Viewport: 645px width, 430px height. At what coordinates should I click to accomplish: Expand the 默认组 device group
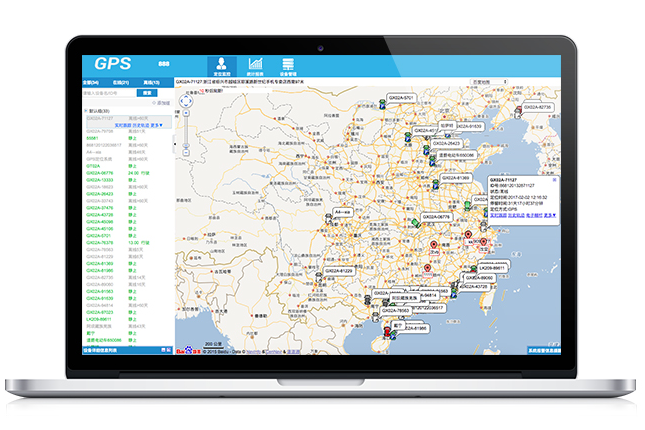(x=85, y=111)
